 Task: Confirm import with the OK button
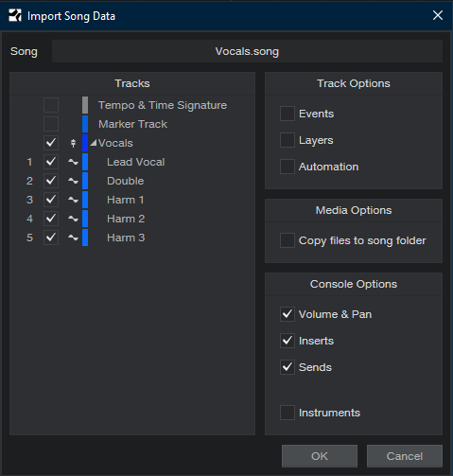(320, 456)
